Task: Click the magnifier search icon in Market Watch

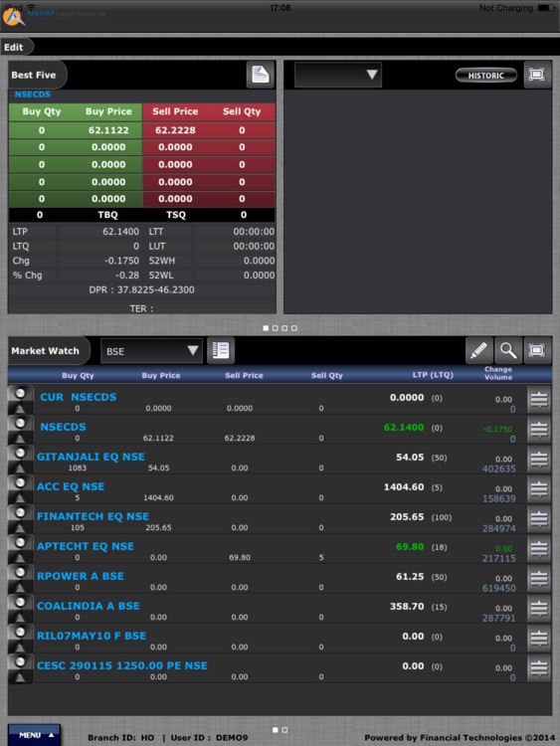Action: pyautogui.click(x=508, y=351)
